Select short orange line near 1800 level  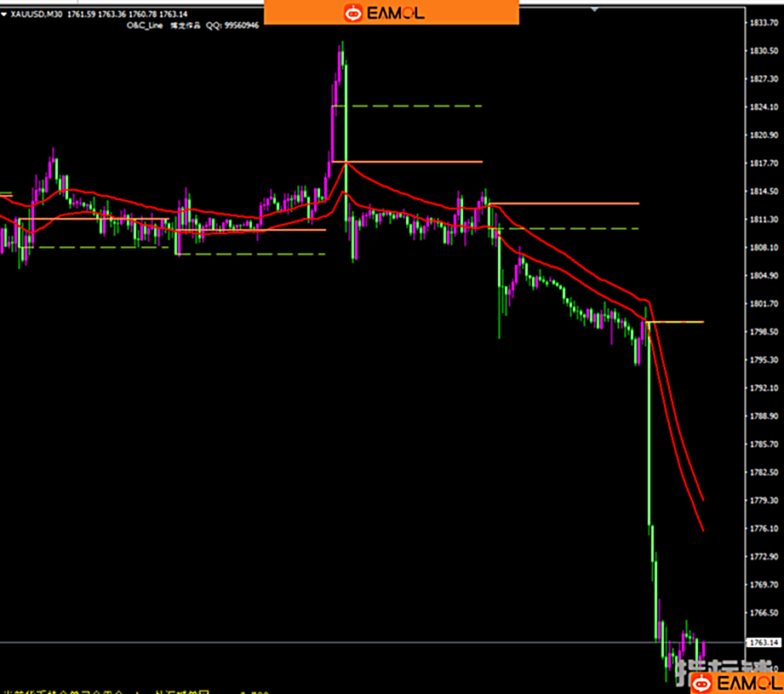(x=677, y=322)
